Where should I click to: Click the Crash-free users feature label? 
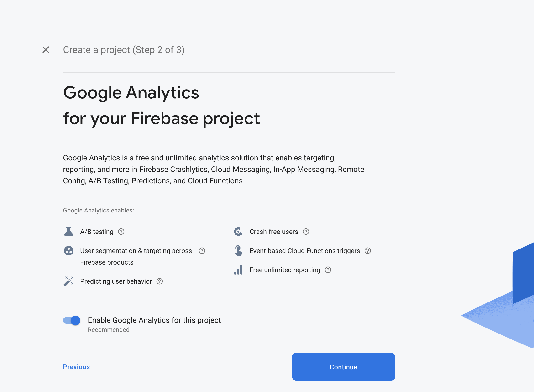pos(274,232)
